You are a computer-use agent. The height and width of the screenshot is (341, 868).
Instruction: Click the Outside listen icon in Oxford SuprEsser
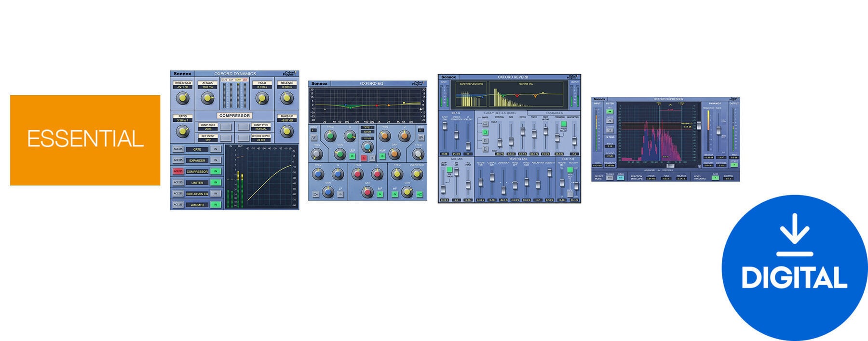point(610,131)
